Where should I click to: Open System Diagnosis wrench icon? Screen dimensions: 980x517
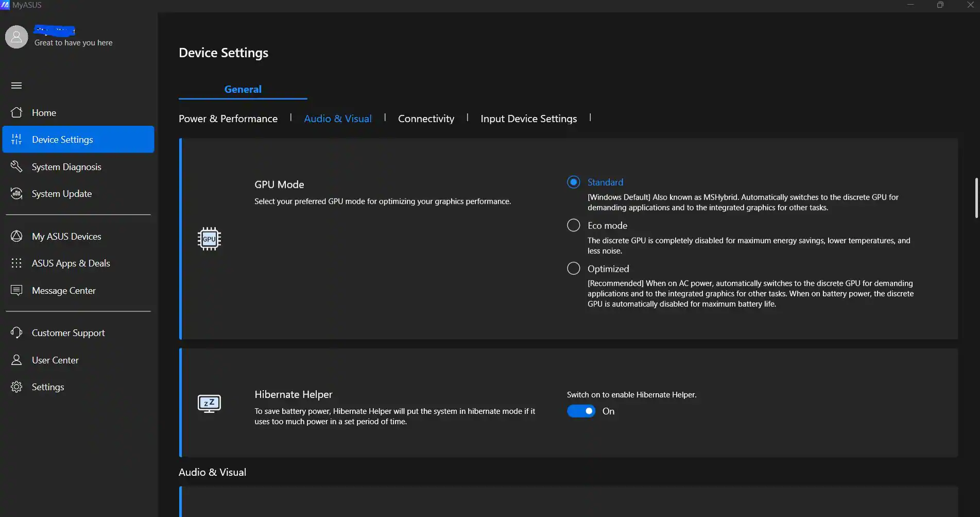[x=16, y=166]
